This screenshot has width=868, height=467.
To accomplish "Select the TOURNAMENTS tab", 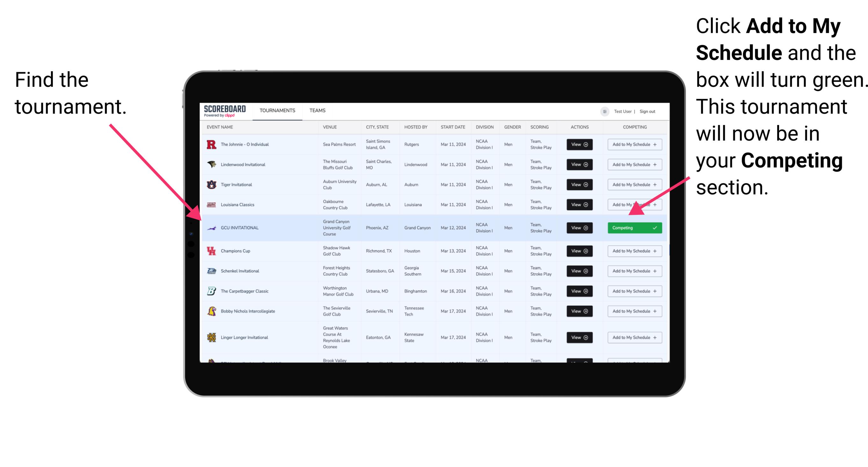I will coord(276,110).
